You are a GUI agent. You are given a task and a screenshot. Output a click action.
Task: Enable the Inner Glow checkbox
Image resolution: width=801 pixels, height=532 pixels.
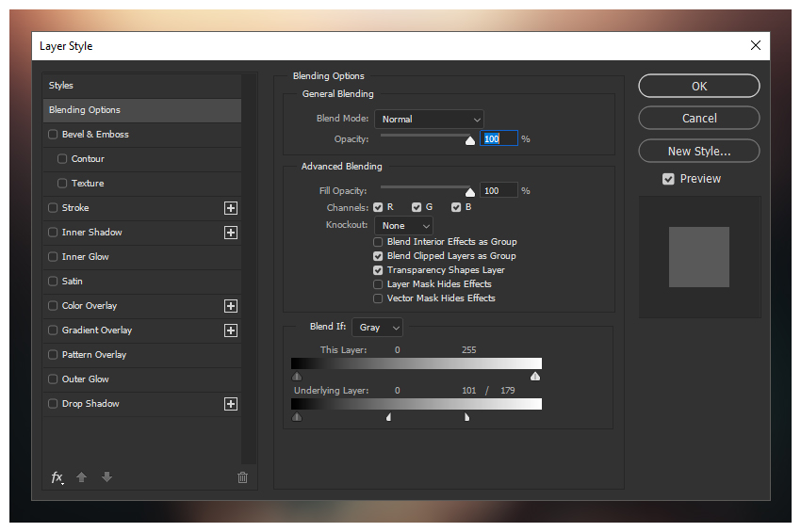point(53,257)
